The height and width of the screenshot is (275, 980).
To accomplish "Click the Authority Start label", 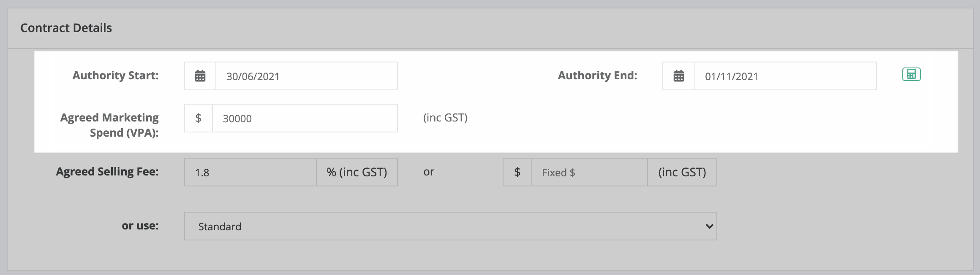I will click(116, 75).
